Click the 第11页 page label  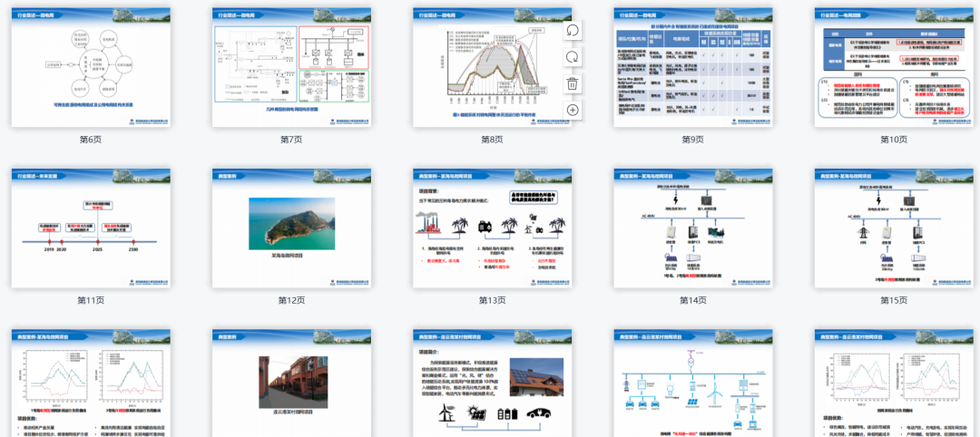pyautogui.click(x=91, y=300)
